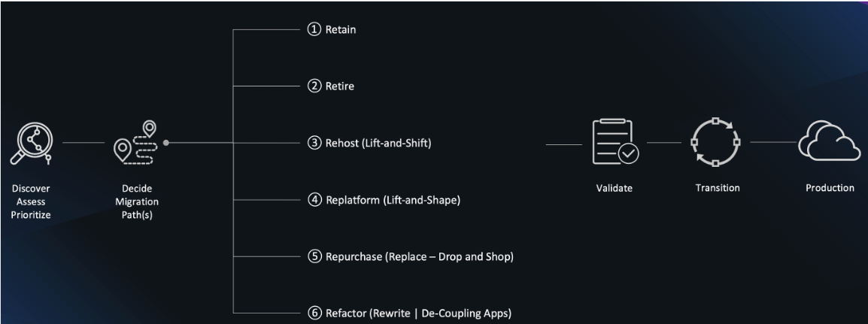
Task: Click the Production cloud icon
Action: click(829, 142)
